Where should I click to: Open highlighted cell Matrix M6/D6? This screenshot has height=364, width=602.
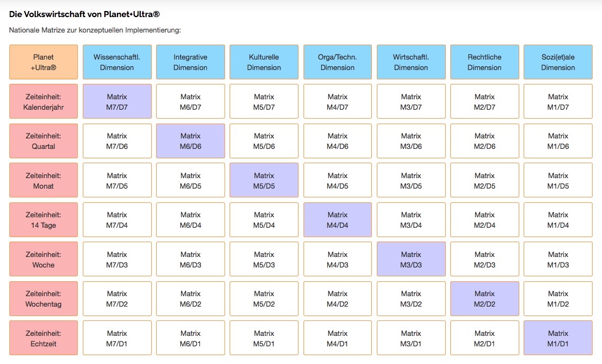click(x=190, y=141)
